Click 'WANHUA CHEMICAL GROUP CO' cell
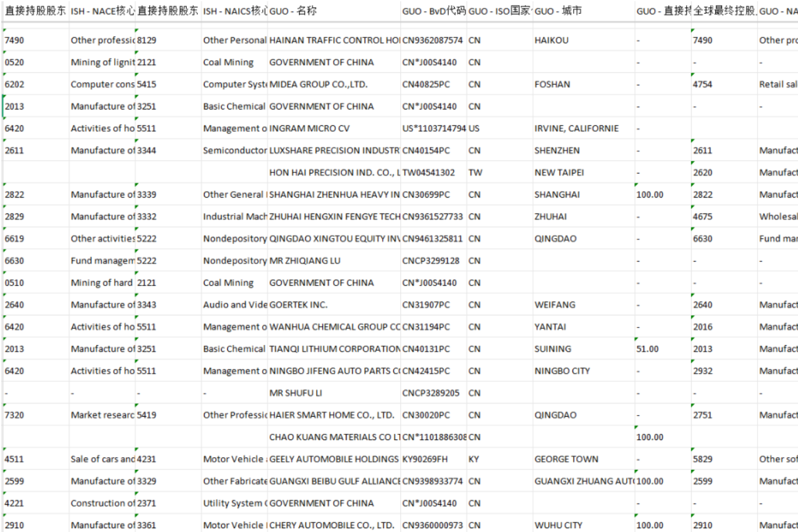798x532 pixels. [334, 327]
